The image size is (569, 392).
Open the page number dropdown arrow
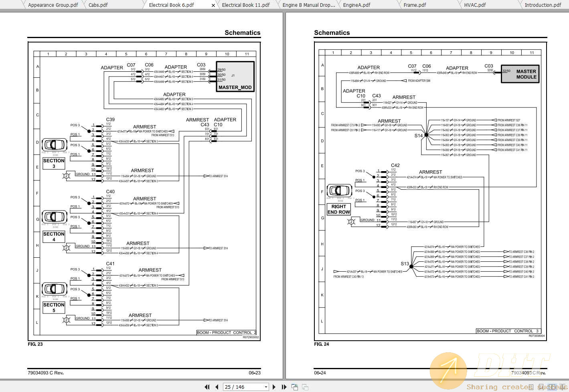click(266, 387)
